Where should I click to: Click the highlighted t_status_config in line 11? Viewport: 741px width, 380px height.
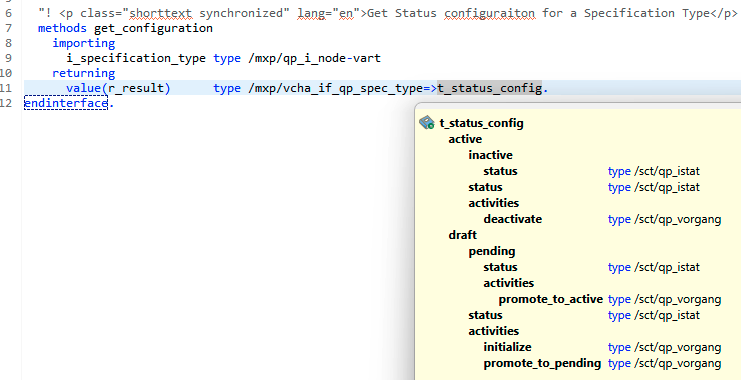(490, 88)
